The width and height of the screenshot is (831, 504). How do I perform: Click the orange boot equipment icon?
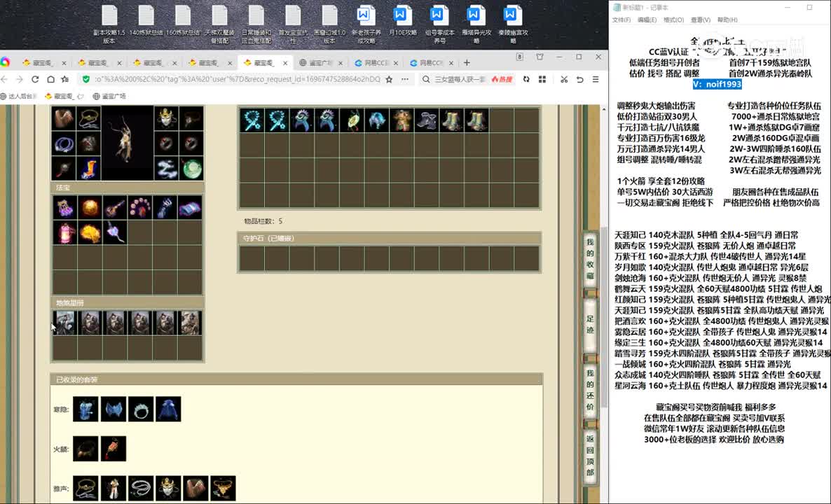point(88,169)
